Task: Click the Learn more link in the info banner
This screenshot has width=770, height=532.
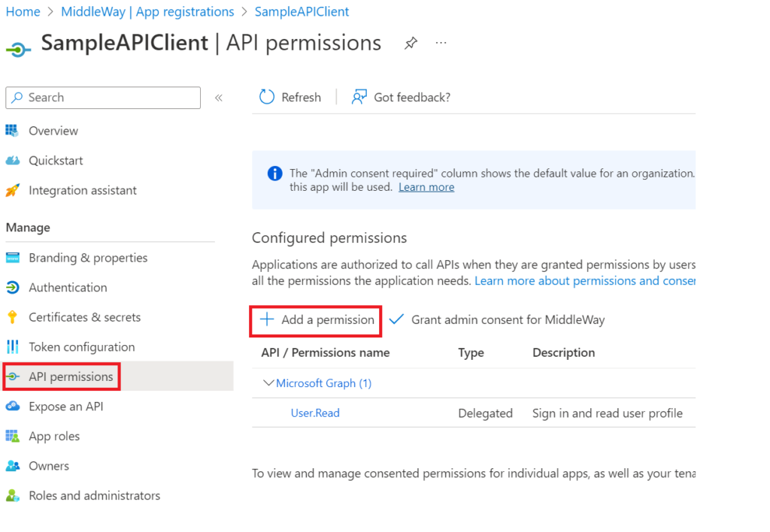Action: (426, 187)
